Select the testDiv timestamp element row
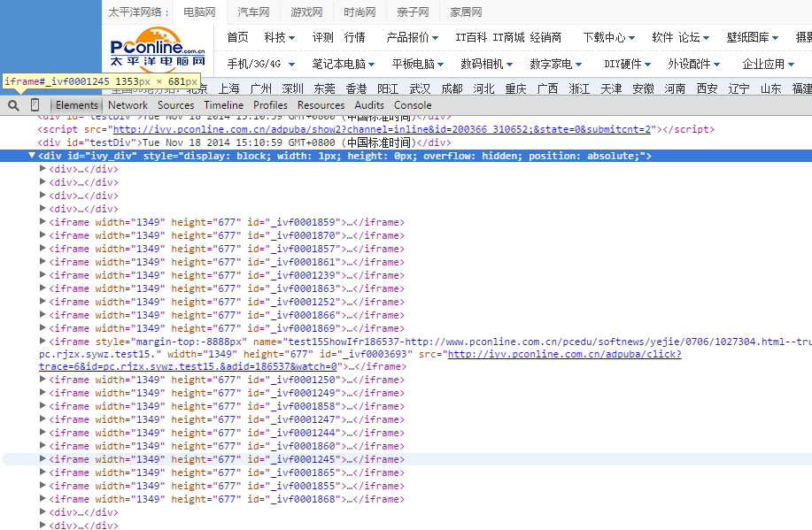The width and height of the screenshot is (812, 530). click(244, 142)
